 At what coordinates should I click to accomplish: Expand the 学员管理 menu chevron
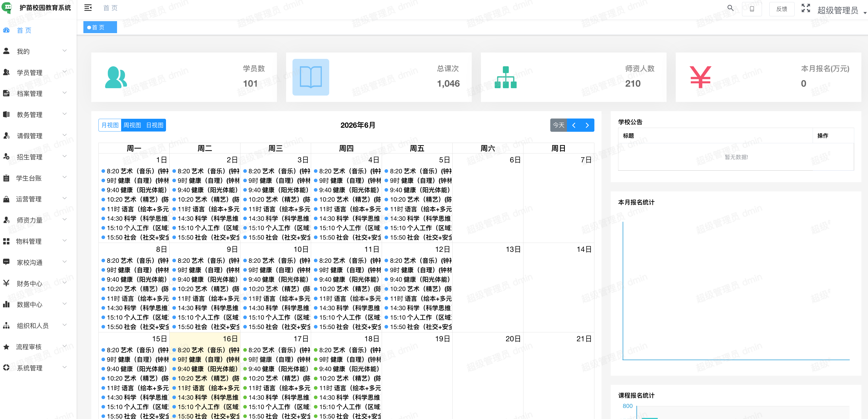[x=65, y=72]
